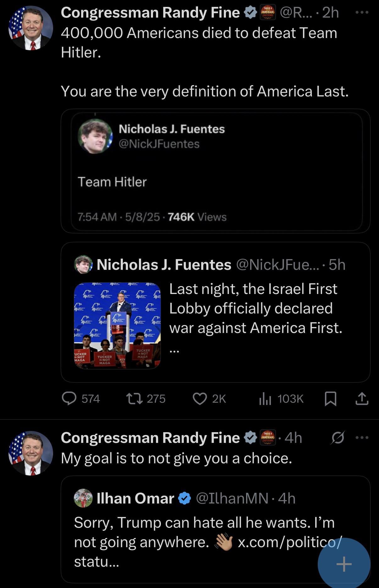The image size is (379, 588).
Task: Tap the affiliation badge beside Randy Fine's name
Action: [x=267, y=13]
